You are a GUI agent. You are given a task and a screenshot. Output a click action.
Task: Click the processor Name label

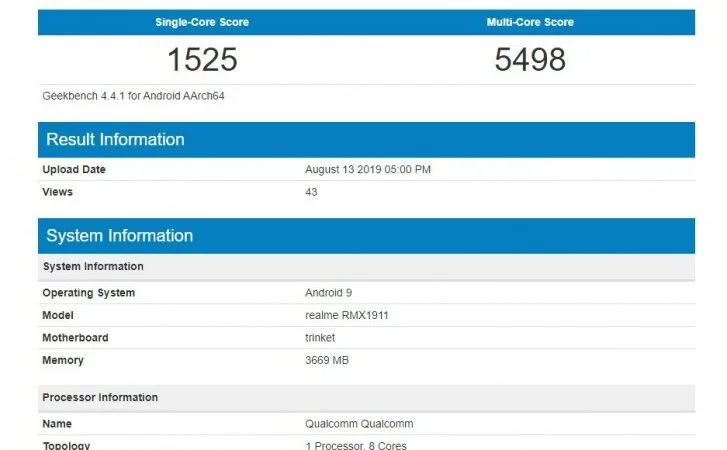57,424
